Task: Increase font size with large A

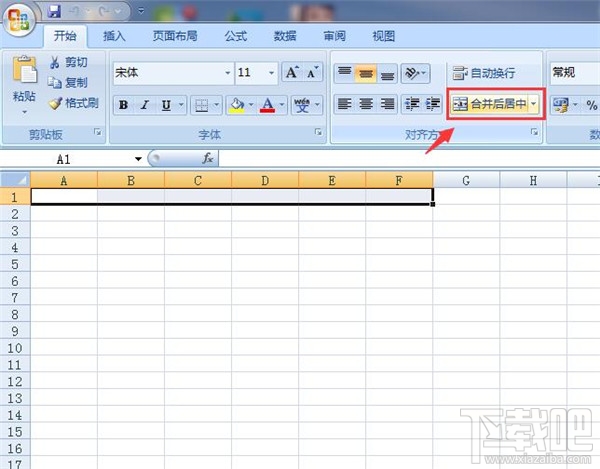Action: tap(292, 72)
